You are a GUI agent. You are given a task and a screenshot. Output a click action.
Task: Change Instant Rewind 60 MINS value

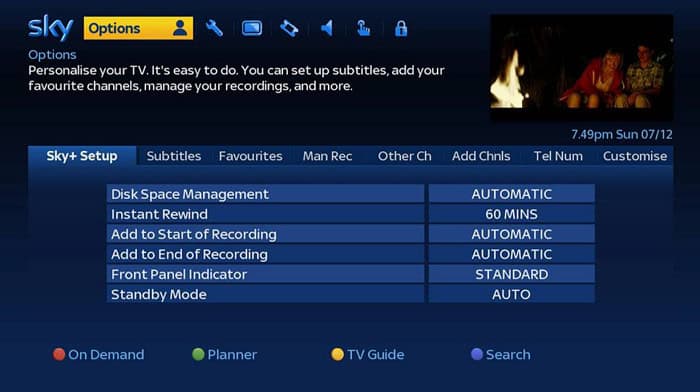point(512,214)
